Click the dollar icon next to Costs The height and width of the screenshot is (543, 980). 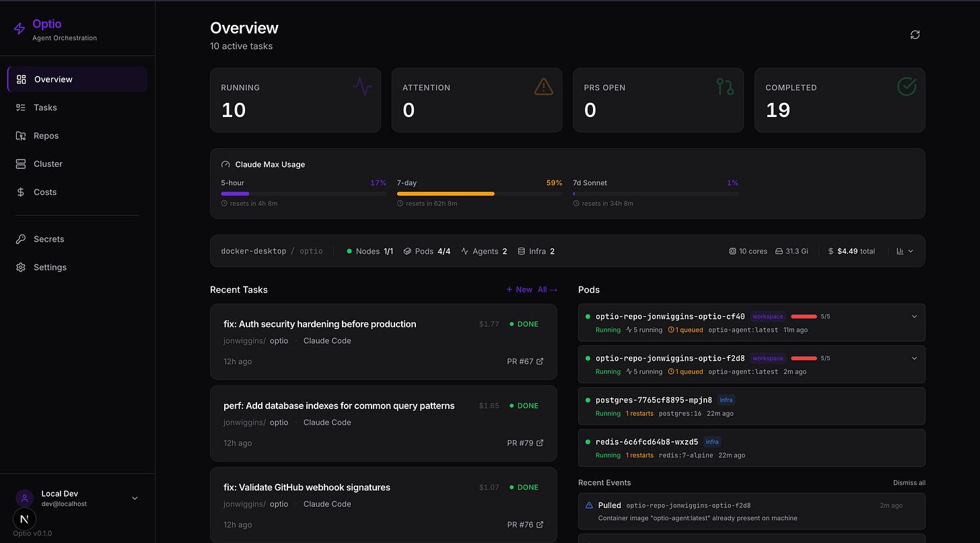[20, 192]
